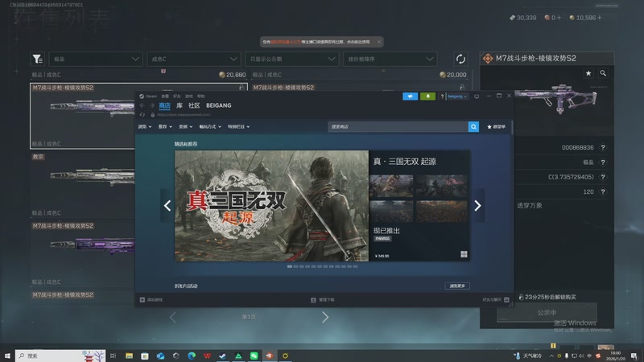644x362 pixels.
Task: Favorite the M7 rifle with the star icon
Action: (588, 73)
